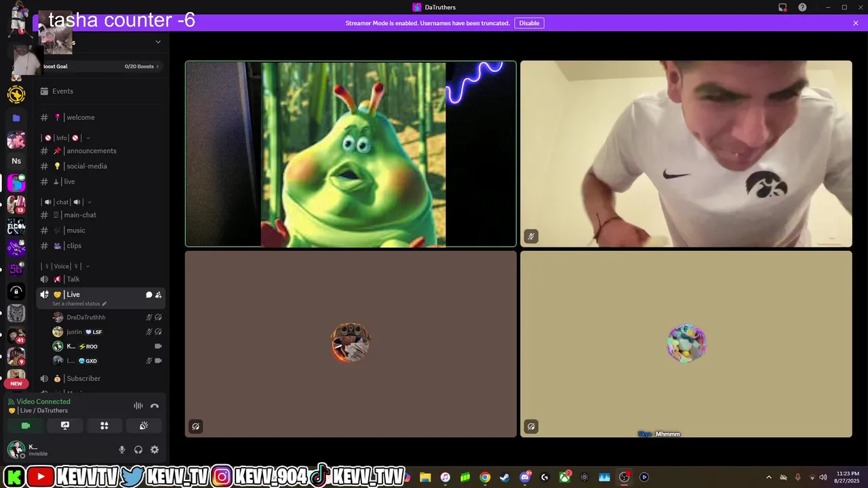This screenshot has height=488, width=868.
Task: Expand Boost Goal progress arrow
Action: (158, 66)
